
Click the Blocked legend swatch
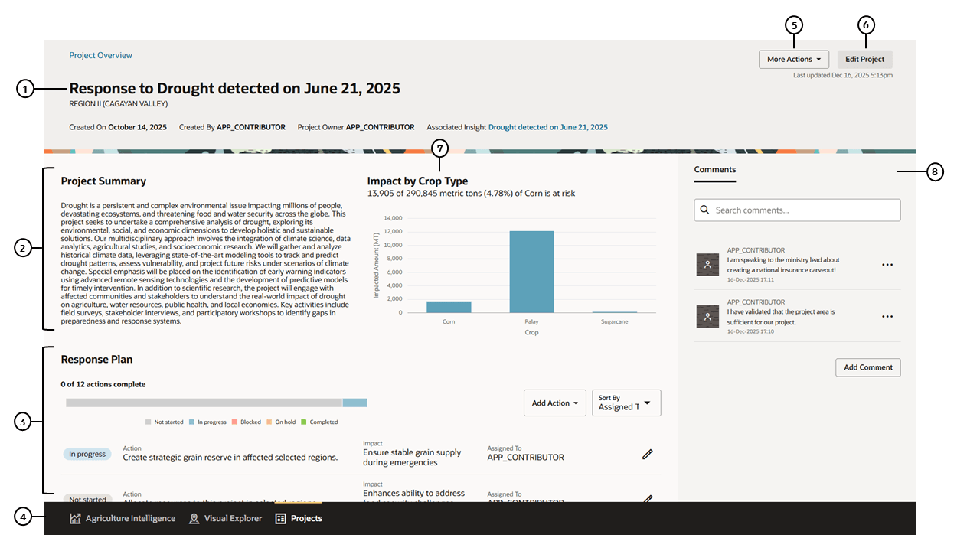[235, 422]
